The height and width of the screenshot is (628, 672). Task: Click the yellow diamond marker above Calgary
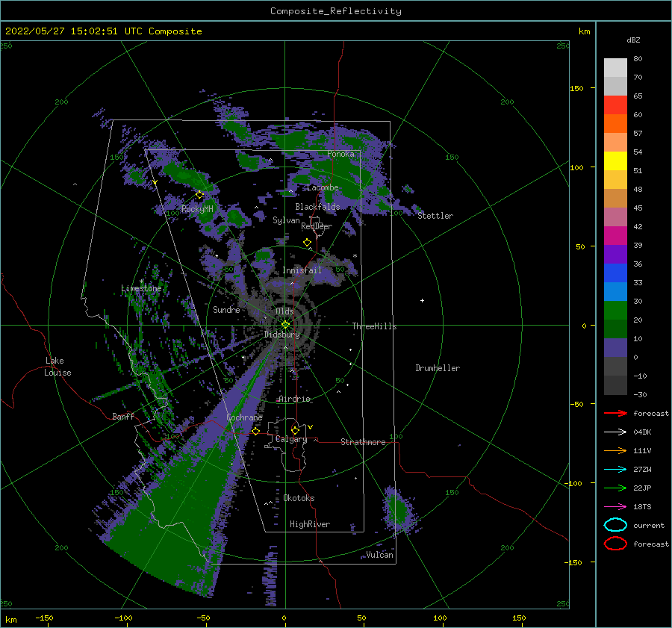295,430
